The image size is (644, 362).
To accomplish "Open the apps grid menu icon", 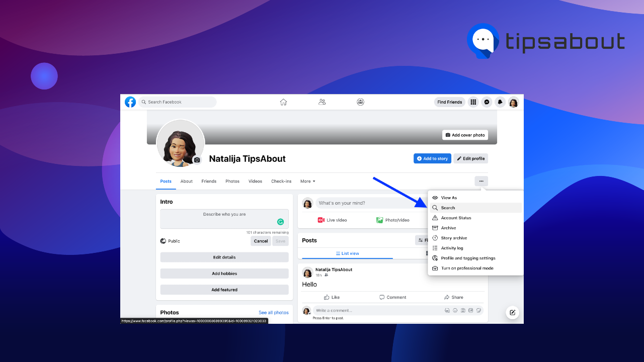I will (x=473, y=102).
